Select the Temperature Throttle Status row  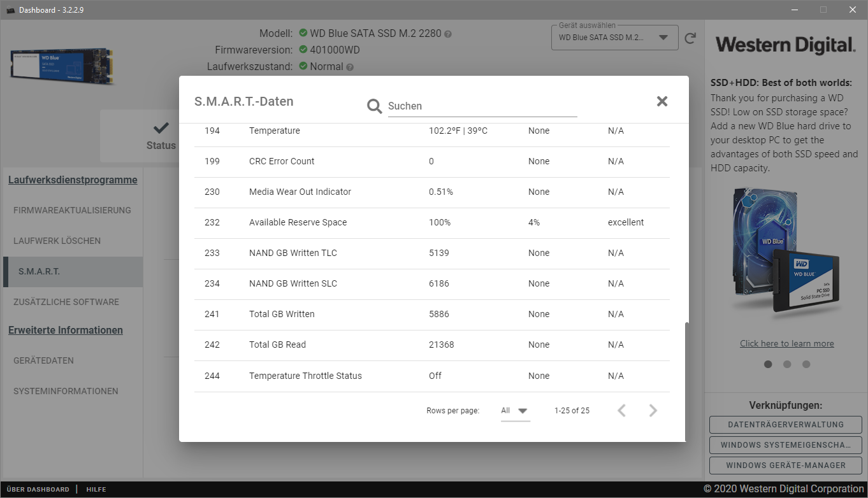[432, 376]
